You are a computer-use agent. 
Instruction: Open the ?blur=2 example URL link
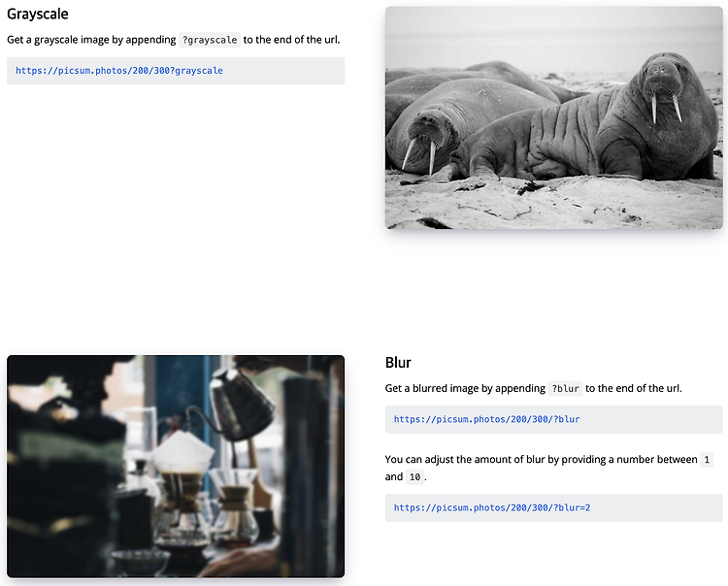pos(492,507)
